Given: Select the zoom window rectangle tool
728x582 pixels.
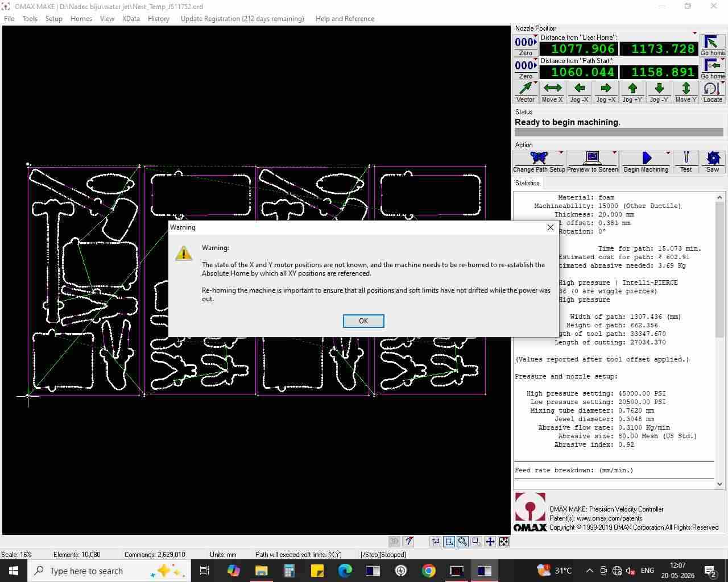Looking at the screenshot, I should tap(476, 542).
